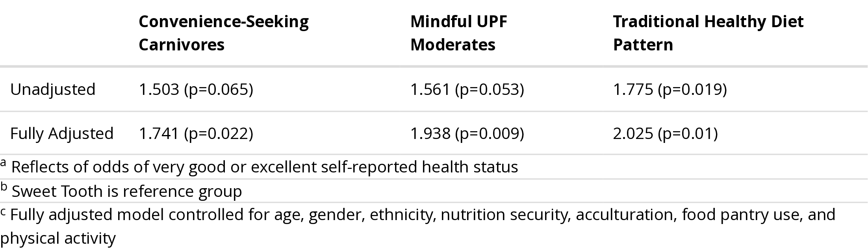Image resolution: width=868 pixels, height=250 pixels.
Task: Click the superscript 'a' footnote marker
Action: coord(4,163)
